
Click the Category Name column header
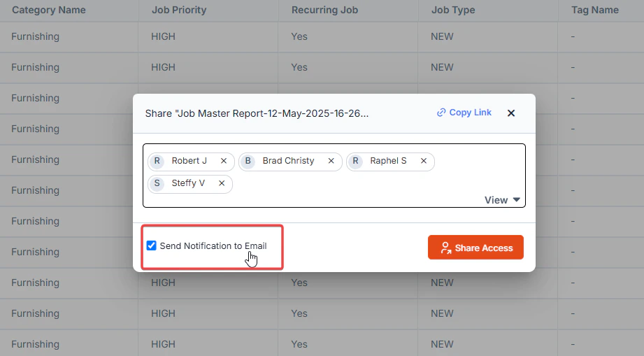coord(49,10)
